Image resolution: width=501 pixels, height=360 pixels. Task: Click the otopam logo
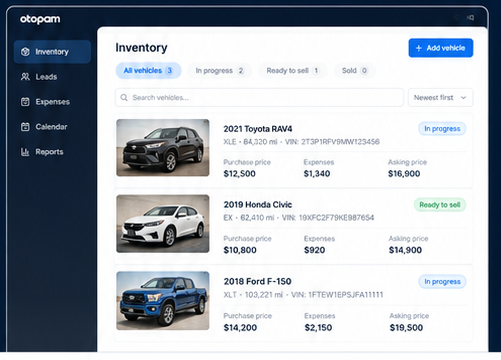tap(40, 19)
